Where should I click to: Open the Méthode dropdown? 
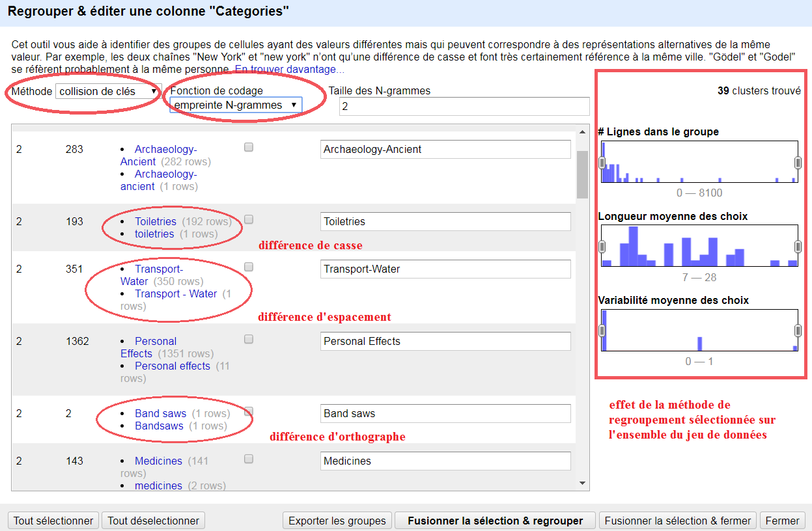[108, 92]
